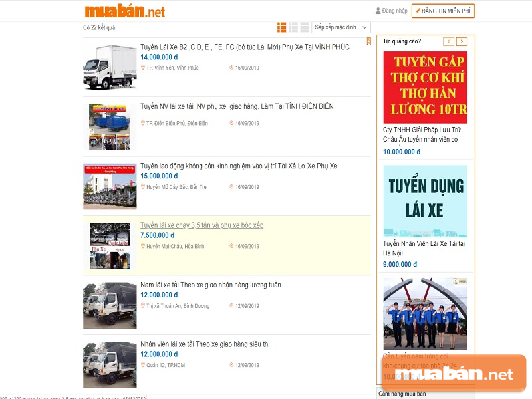The width and height of the screenshot is (532, 399).
Task: Click clock icon of Điện Biên listing date
Action: pos(231,123)
